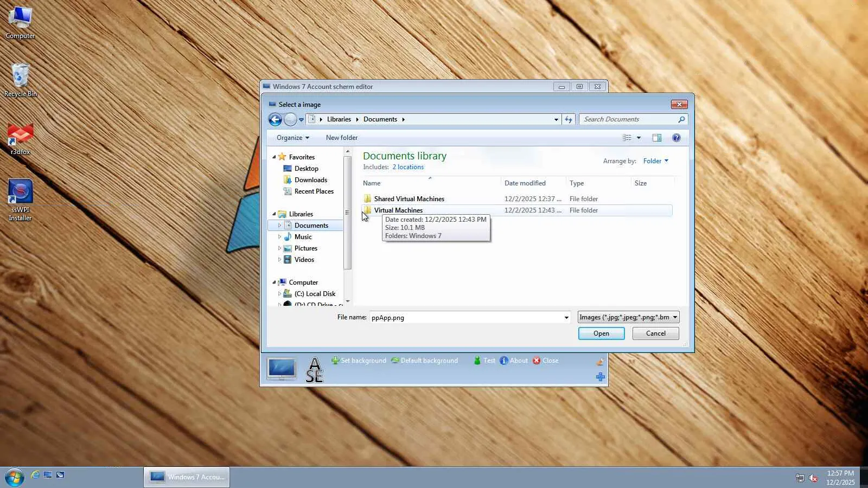The height and width of the screenshot is (488, 868).
Task: Click the Open button
Action: tap(601, 333)
